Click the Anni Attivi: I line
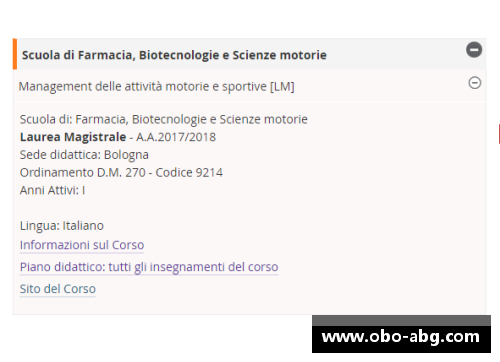Screen dimensions: 500x362 (52, 190)
